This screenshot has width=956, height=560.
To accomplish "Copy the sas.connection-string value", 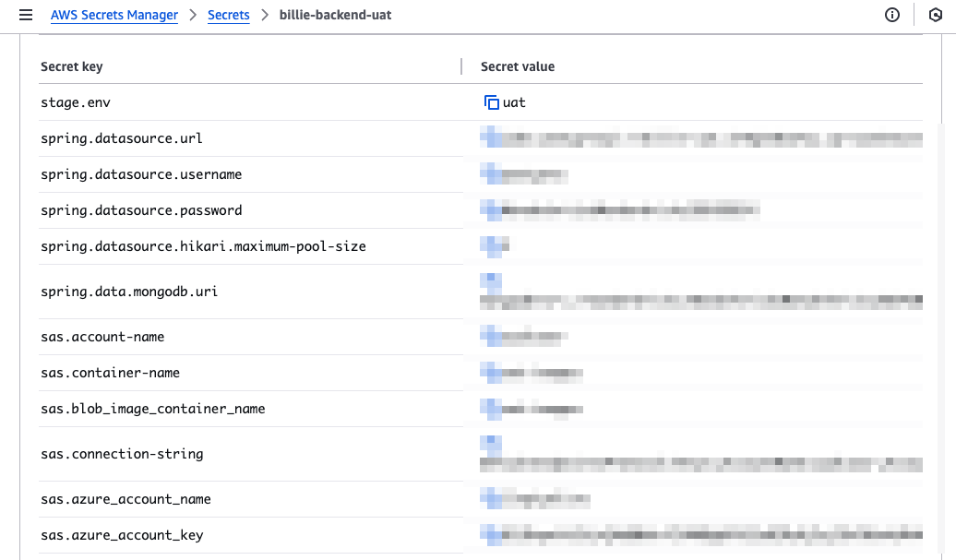I will point(492,443).
